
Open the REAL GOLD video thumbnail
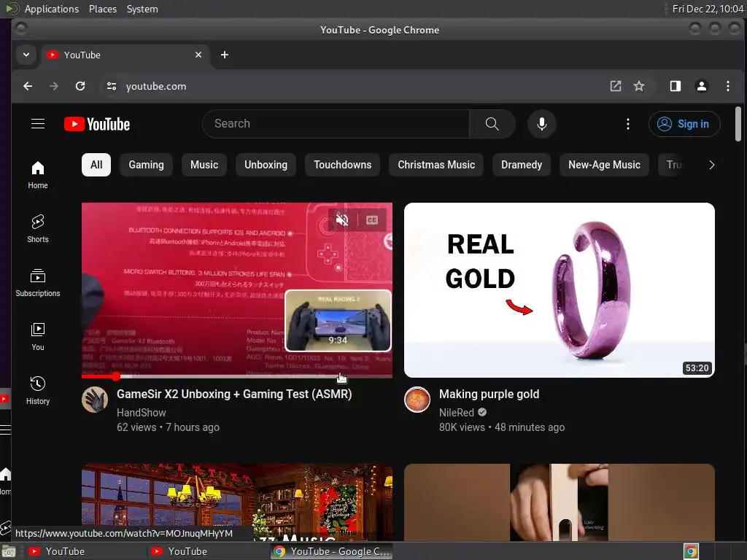(x=560, y=290)
